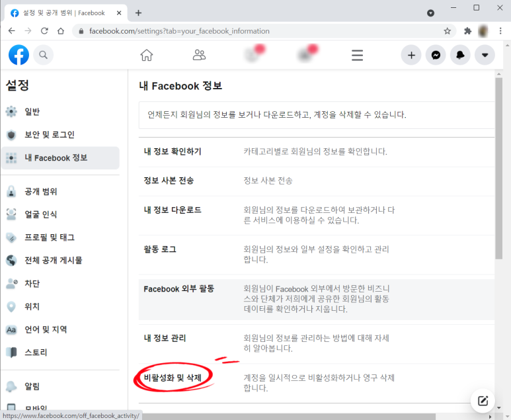
Task: Click the bell icon next to 알림
Action: 11,386
